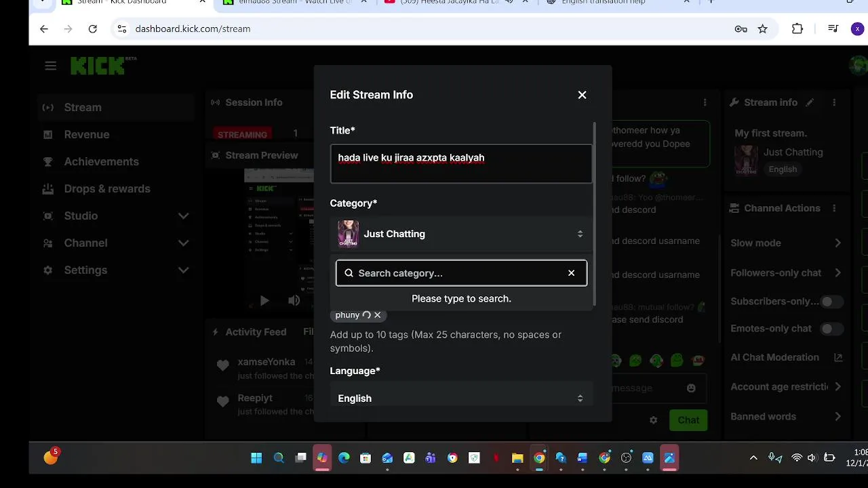Click the Search category input box
Image resolution: width=868 pixels, height=488 pixels.
pos(461,273)
